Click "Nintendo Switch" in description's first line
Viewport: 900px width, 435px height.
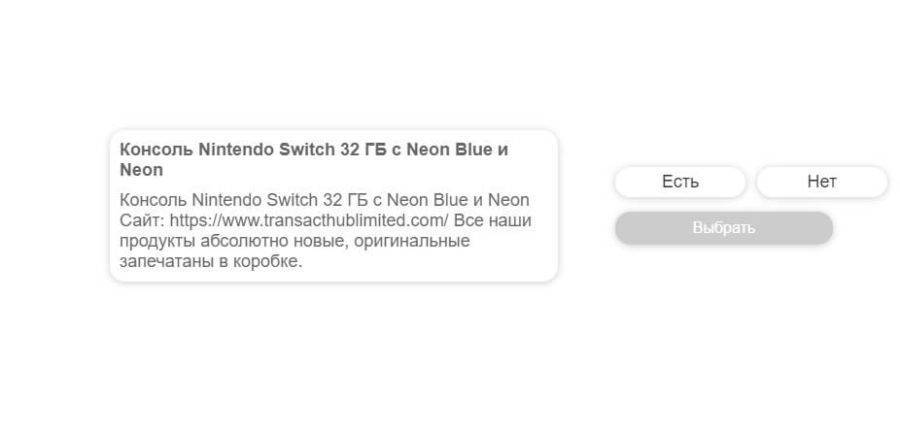[248, 200]
